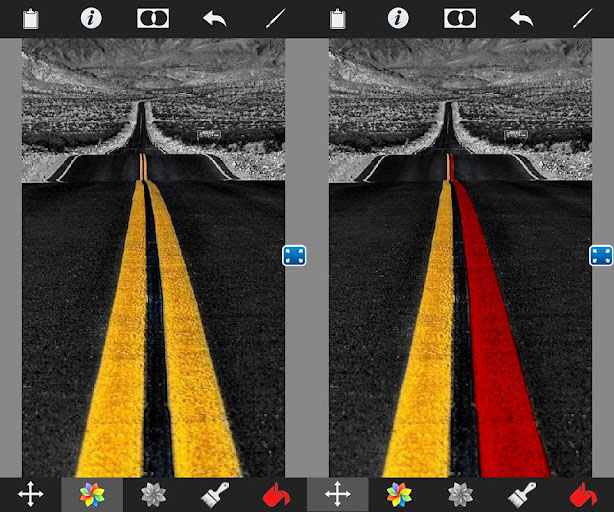Select red recolor paint bucket on left screen
The height and width of the screenshot is (512, 614).
coord(276,495)
